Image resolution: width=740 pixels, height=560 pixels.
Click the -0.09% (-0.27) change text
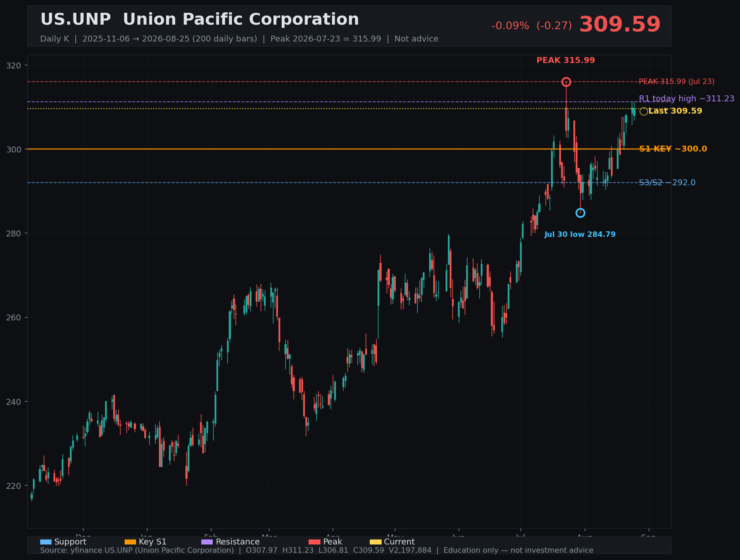tap(531, 26)
